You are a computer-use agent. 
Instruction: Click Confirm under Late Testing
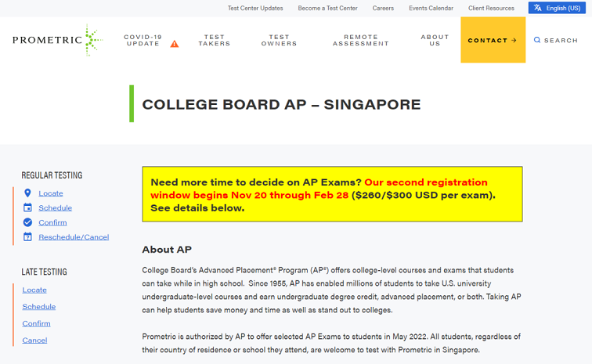36,323
